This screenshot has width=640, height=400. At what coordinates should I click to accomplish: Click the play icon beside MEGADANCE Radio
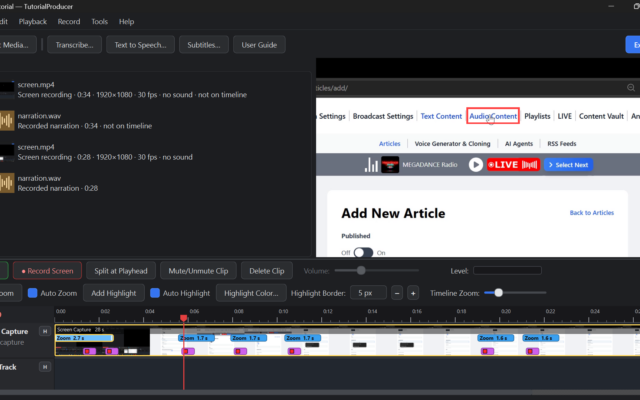476,164
